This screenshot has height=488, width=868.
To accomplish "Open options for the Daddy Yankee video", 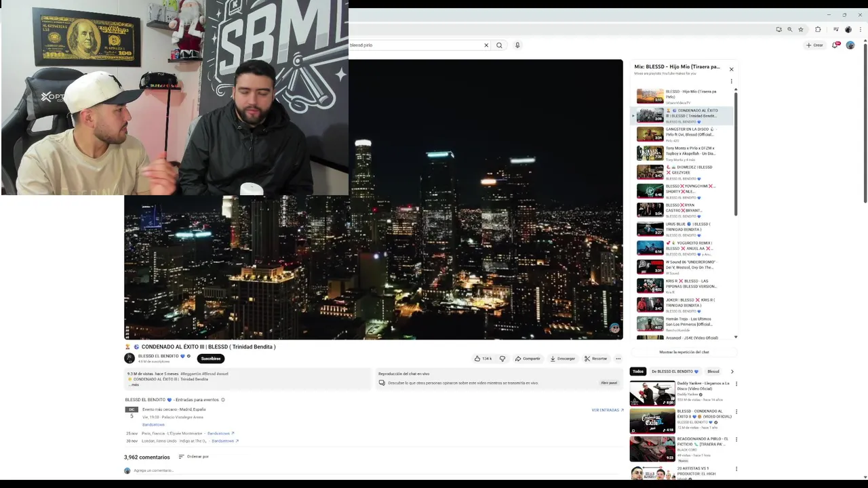I will (x=736, y=384).
